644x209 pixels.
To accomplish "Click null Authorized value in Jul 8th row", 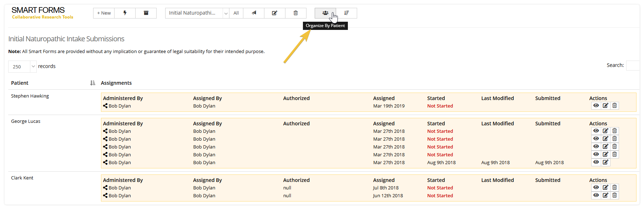I will click(x=287, y=188).
